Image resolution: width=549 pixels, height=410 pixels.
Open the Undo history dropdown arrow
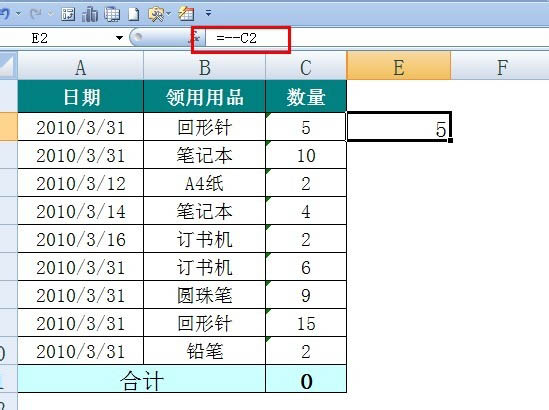[x=19, y=14]
